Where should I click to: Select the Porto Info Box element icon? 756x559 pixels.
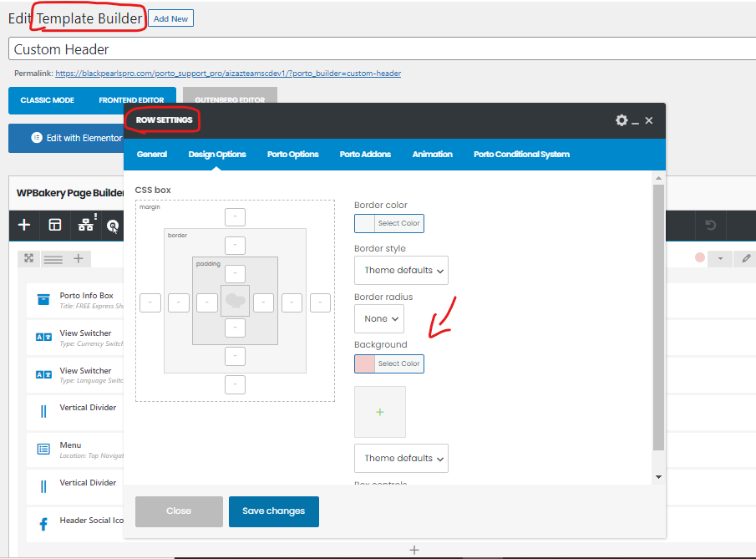[x=43, y=299]
